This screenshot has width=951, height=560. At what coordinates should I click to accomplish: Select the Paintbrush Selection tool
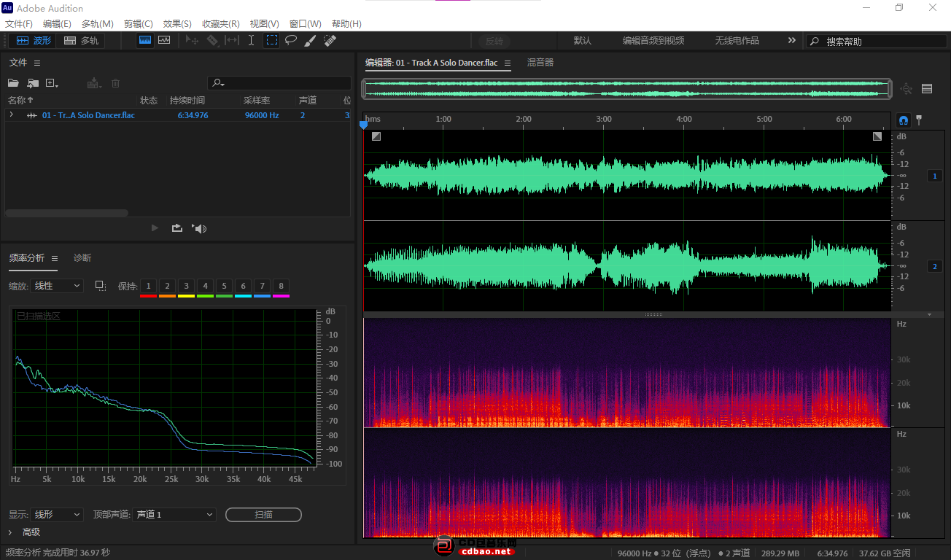point(310,41)
